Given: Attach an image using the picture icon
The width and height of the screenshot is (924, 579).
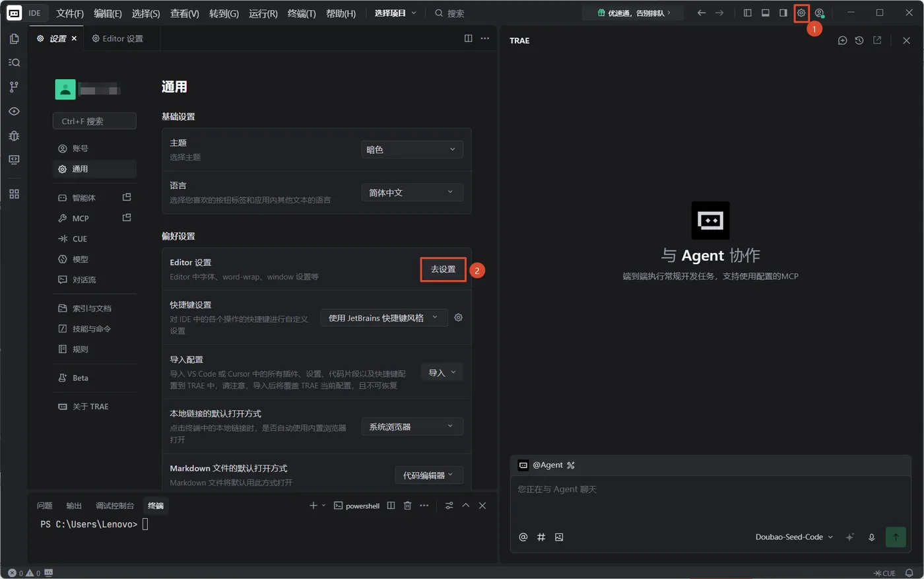Looking at the screenshot, I should [x=559, y=537].
